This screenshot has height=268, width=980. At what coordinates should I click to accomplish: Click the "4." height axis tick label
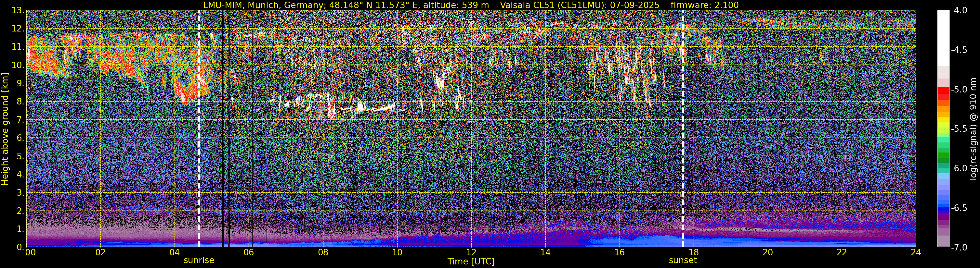pos(20,174)
